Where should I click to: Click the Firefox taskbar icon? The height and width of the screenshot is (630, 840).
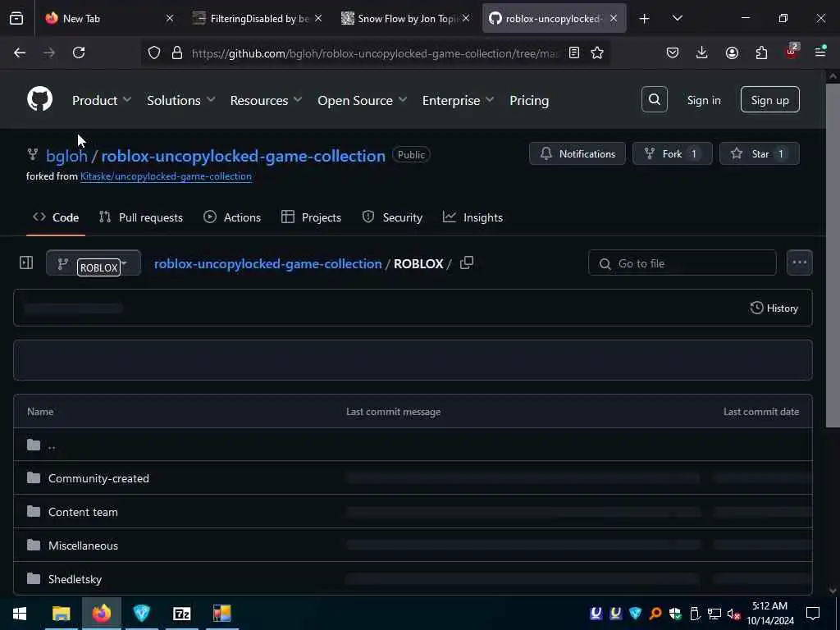coord(101,614)
